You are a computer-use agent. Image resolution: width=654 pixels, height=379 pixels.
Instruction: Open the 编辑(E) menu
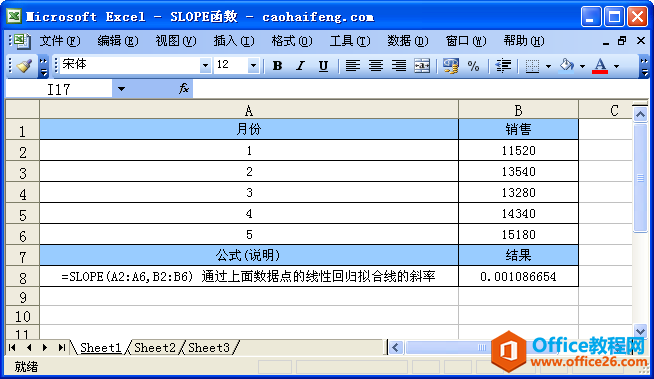118,41
